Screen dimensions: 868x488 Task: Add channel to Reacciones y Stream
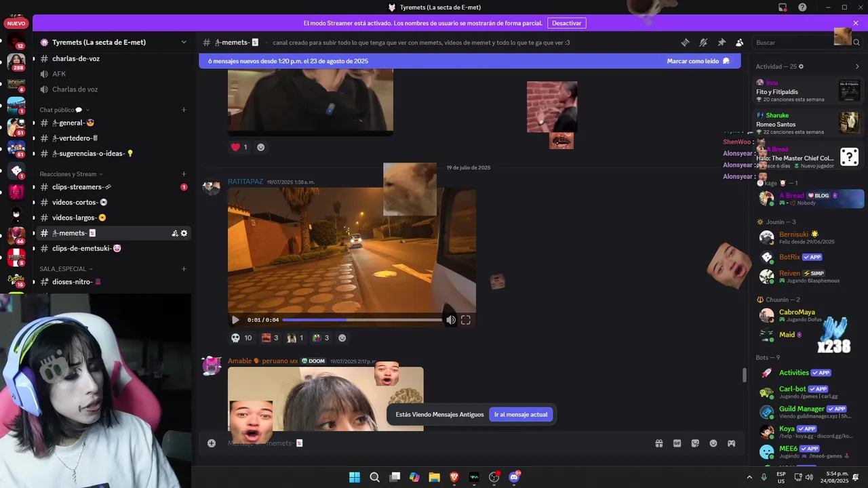pyautogui.click(x=184, y=174)
